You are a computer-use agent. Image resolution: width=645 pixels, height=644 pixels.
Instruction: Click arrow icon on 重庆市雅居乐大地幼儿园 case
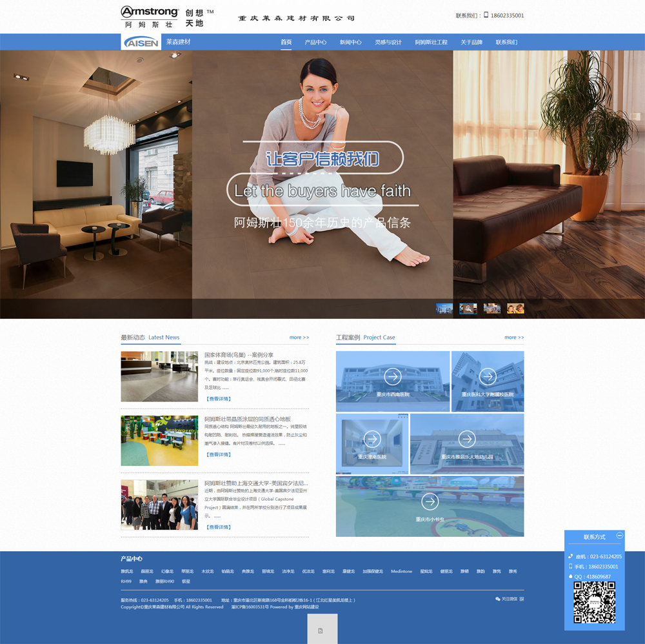point(467,439)
